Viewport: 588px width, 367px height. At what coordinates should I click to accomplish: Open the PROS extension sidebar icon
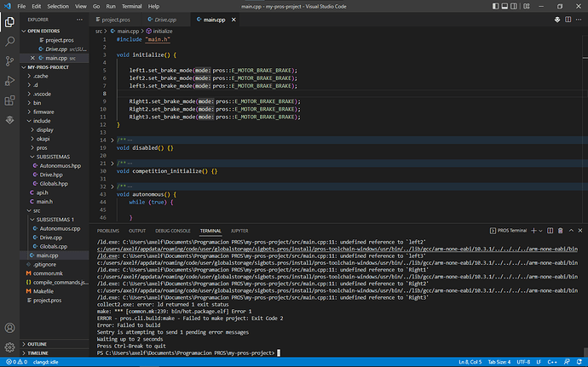pos(9,120)
